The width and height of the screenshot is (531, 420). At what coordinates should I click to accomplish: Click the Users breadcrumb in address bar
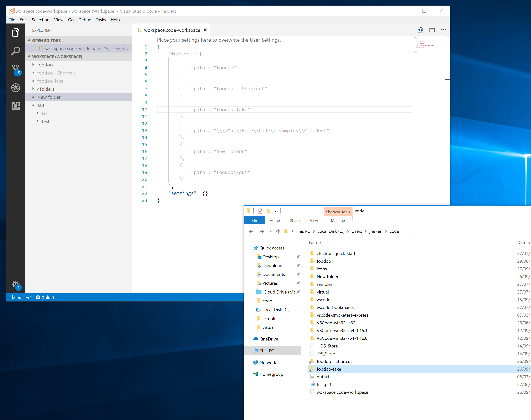(x=356, y=231)
